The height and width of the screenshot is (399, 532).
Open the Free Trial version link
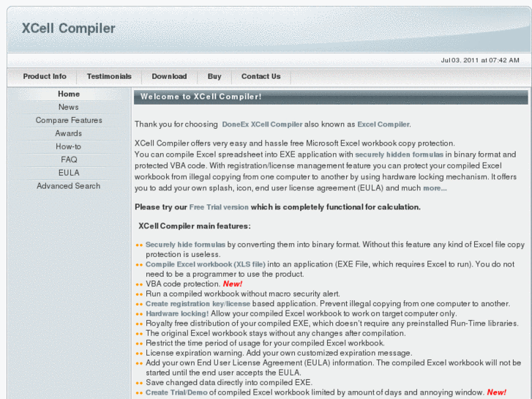(219, 207)
